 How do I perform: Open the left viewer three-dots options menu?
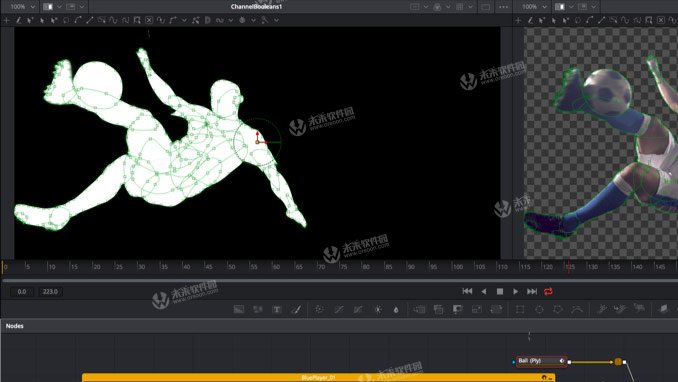[503, 7]
